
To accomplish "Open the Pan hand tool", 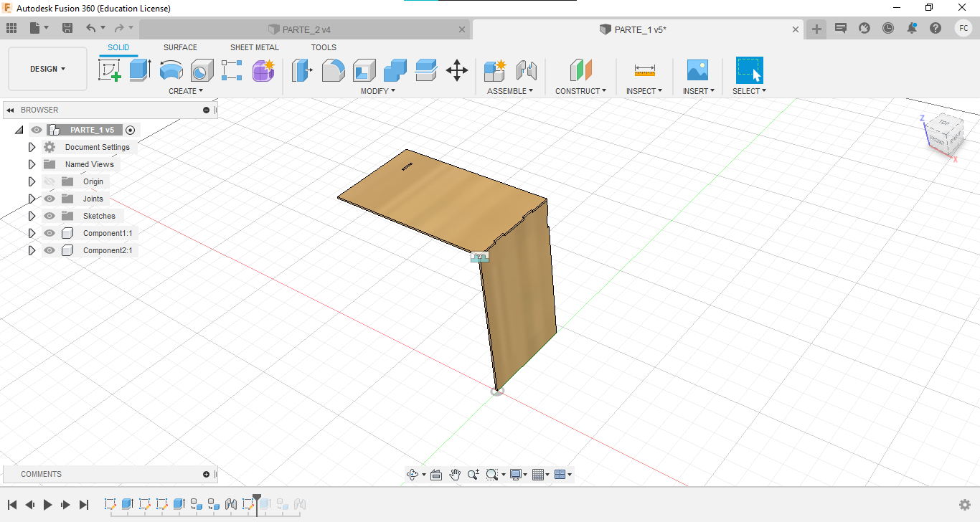I will coord(455,475).
